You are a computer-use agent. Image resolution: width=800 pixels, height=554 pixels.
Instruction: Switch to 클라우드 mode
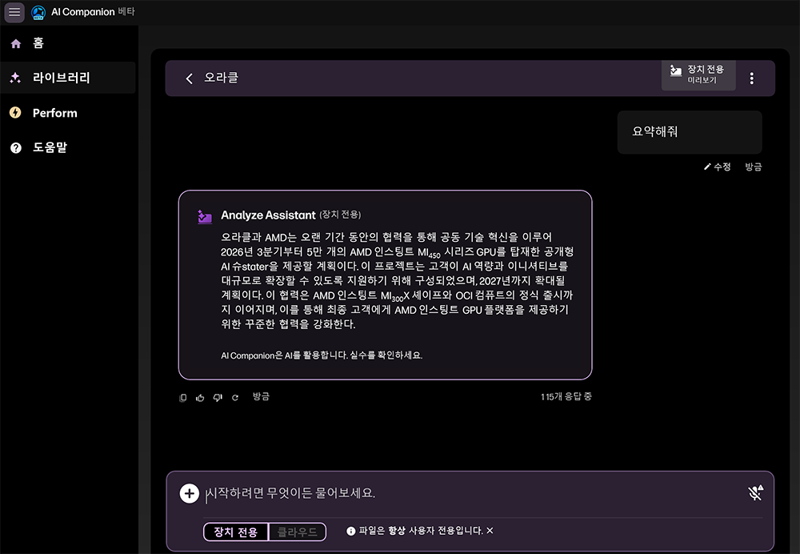[297, 532]
